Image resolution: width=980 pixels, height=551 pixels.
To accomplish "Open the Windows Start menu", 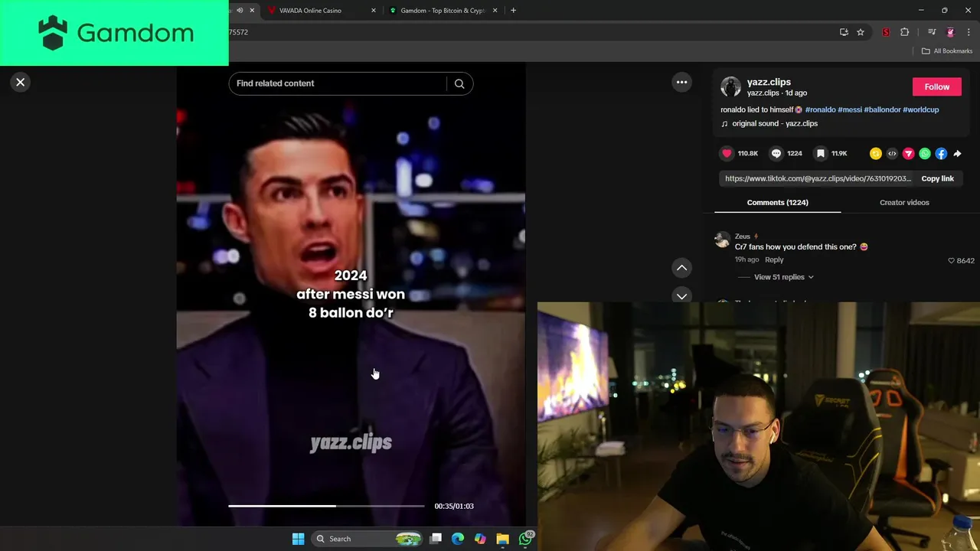I will click(298, 539).
